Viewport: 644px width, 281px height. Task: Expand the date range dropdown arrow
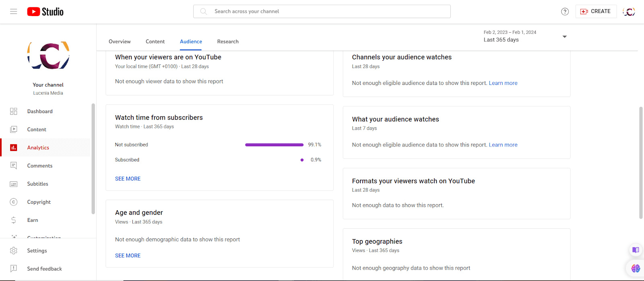[x=565, y=37]
